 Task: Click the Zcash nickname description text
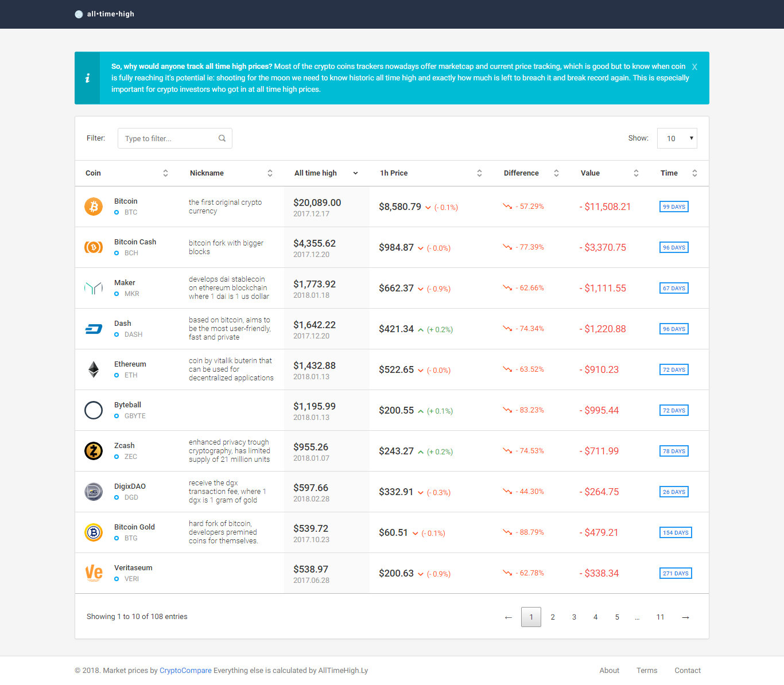(x=230, y=451)
